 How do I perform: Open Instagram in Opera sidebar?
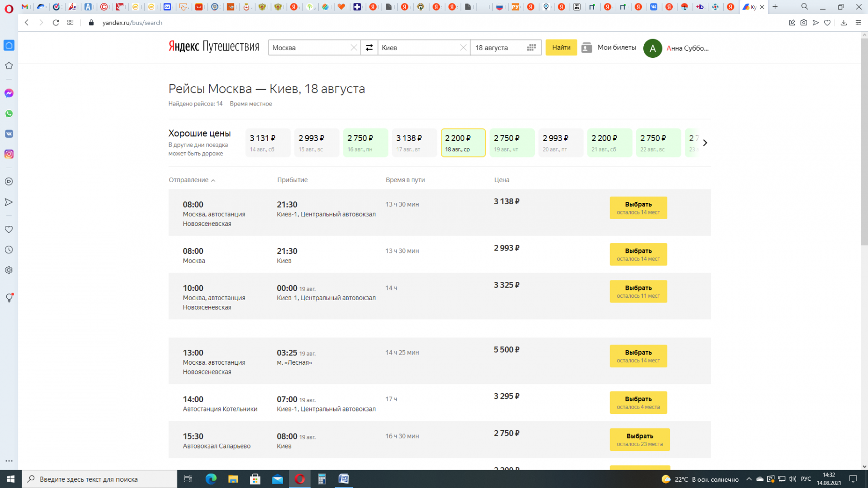(9, 154)
